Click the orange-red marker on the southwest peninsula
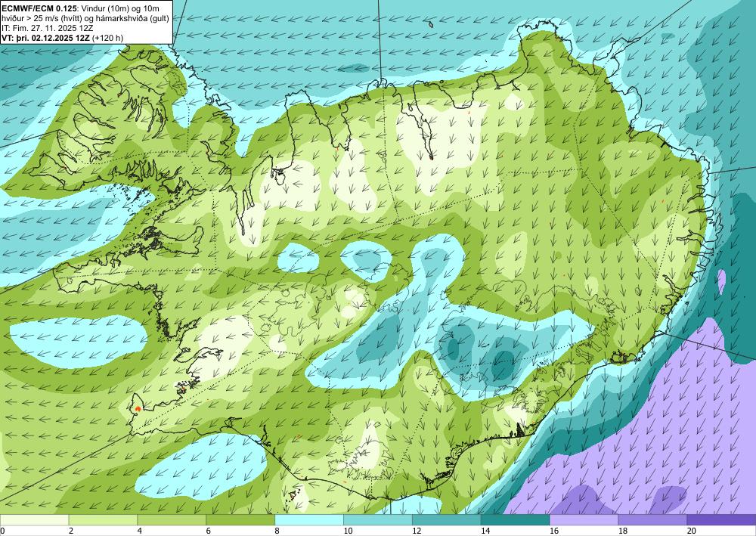Screen dimensions: 756x536 138,408
